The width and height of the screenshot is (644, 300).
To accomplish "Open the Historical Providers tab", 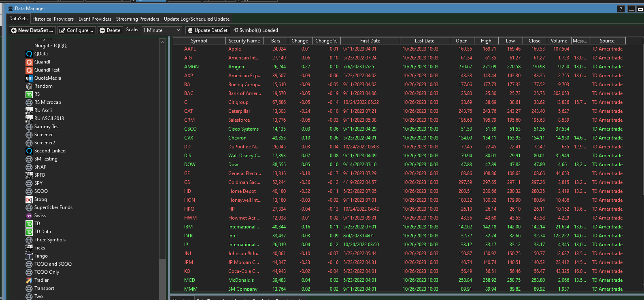I will tap(53, 19).
